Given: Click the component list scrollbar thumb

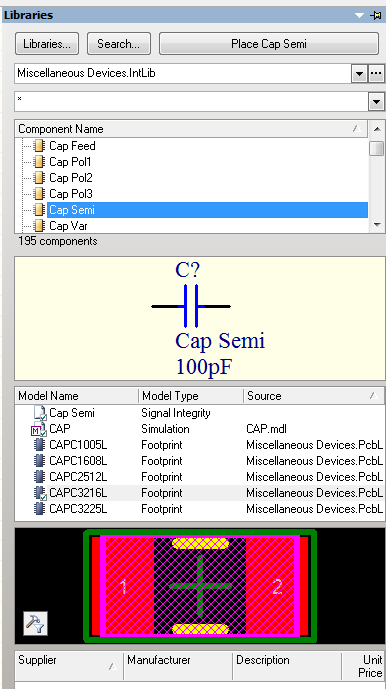Looking at the screenshot, I should (x=377, y=149).
